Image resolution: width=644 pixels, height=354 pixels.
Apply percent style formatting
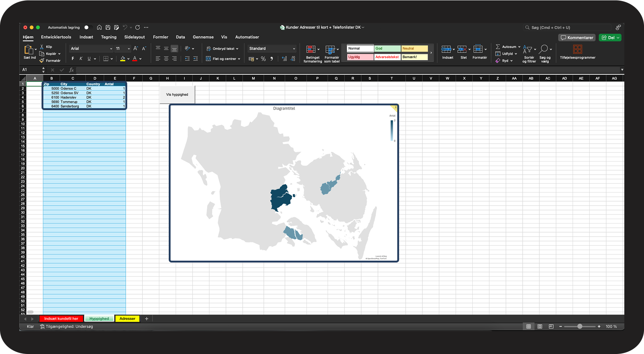[x=263, y=59]
